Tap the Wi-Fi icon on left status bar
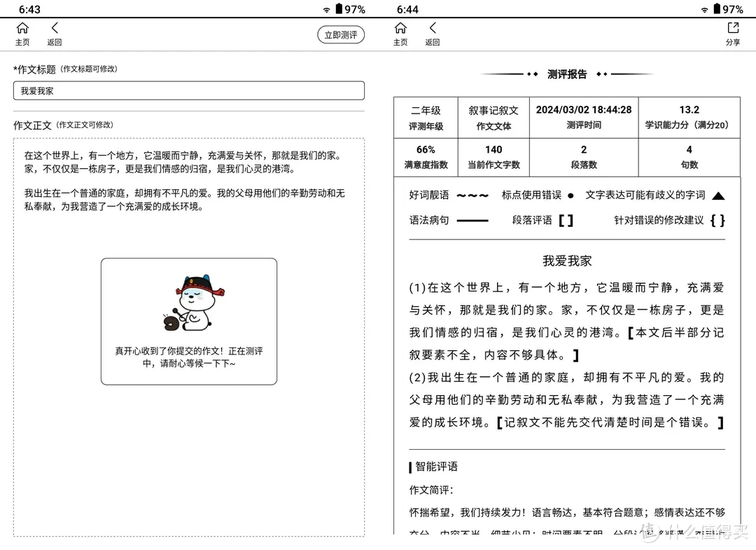Viewport: 756px width, 550px height. 326,10
